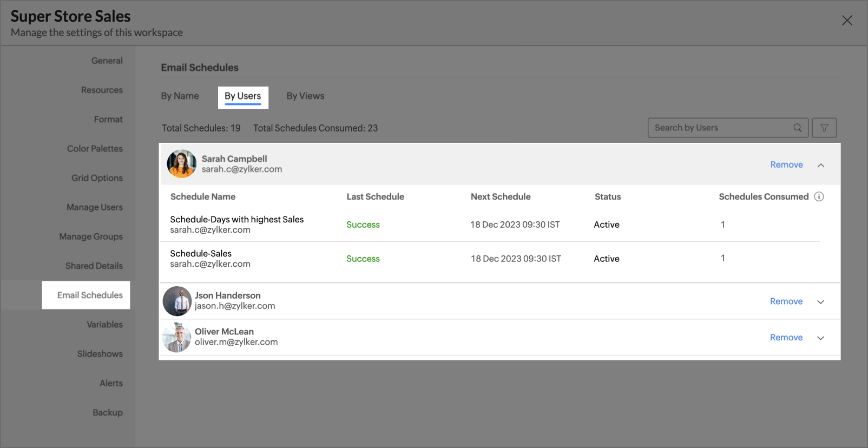This screenshot has width=868, height=448.
Task: Open Manage Groups section
Action: 91,236
